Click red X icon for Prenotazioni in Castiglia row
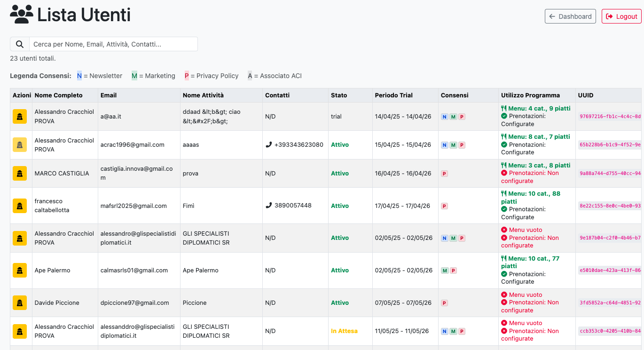The height and width of the screenshot is (350, 644). point(504,173)
